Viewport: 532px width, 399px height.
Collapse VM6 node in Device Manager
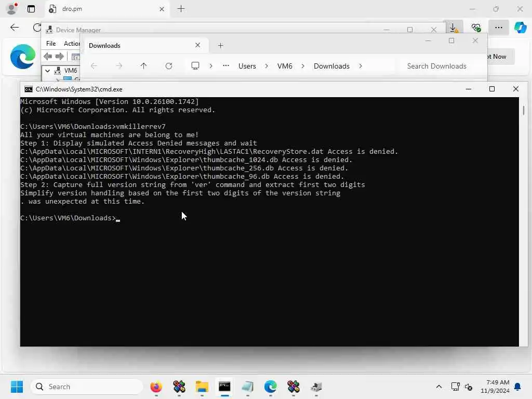47,71
